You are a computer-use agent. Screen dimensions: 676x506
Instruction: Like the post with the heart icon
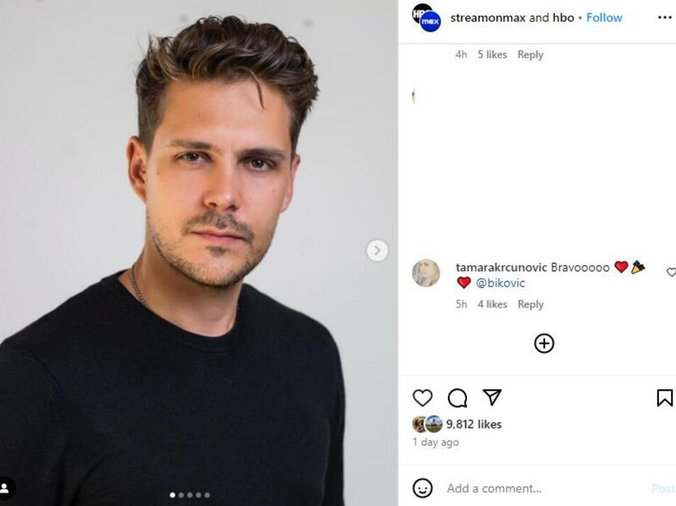coord(423,398)
